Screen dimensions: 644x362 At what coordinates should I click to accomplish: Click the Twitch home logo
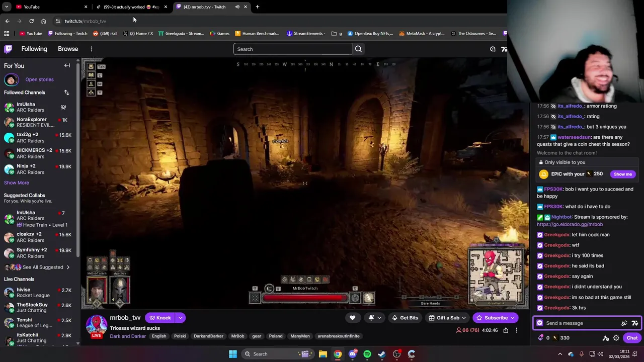coord(8,49)
